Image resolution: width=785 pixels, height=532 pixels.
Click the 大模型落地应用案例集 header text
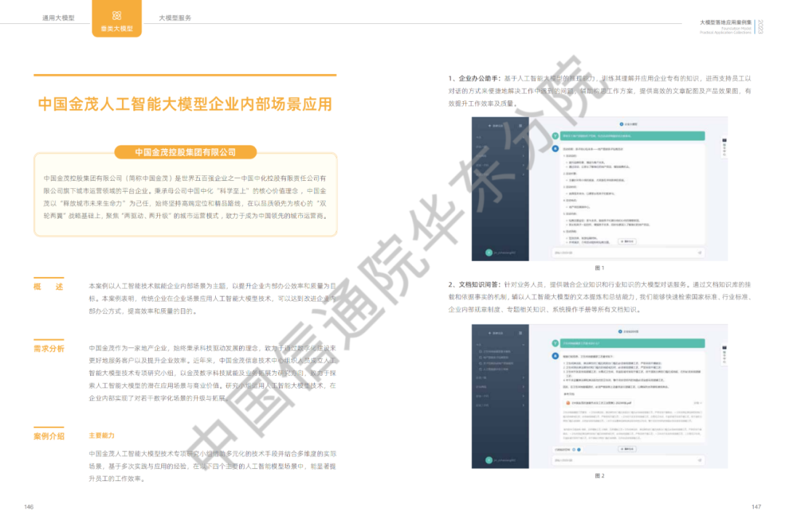725,23
